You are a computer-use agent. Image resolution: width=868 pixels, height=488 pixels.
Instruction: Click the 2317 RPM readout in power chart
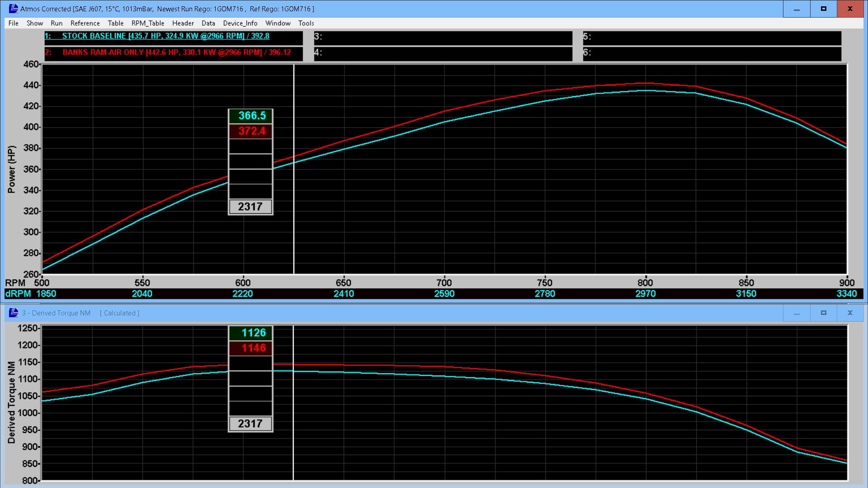[250, 206]
